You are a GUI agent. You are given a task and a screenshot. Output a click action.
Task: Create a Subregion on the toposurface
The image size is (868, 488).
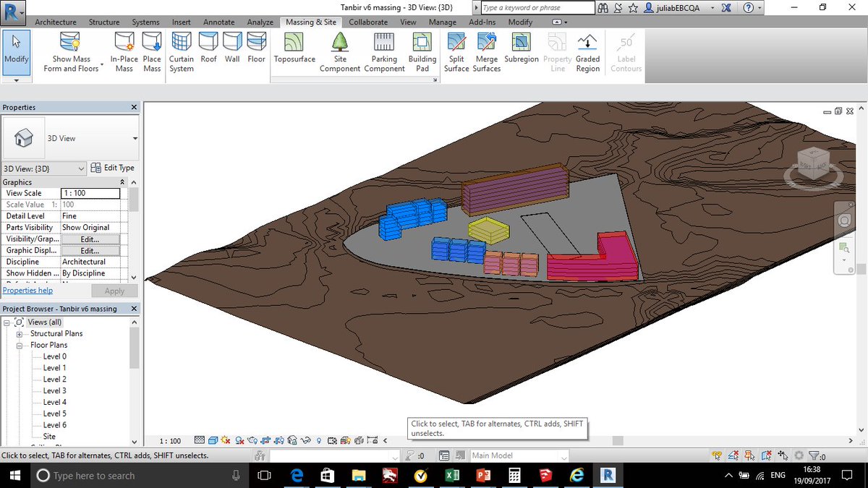pyautogui.click(x=522, y=48)
